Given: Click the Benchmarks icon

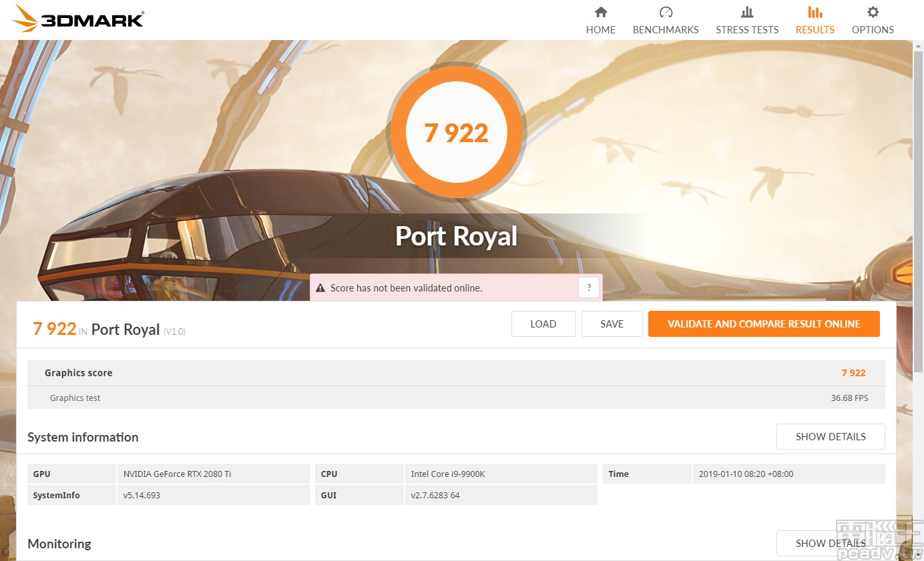Looking at the screenshot, I should pos(665,11).
